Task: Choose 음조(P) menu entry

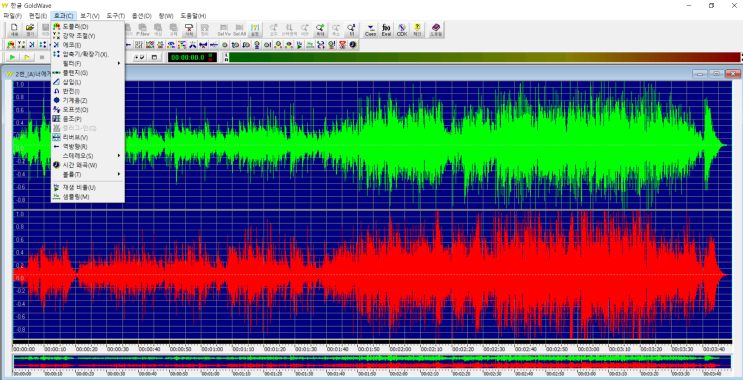Action: (x=88, y=118)
